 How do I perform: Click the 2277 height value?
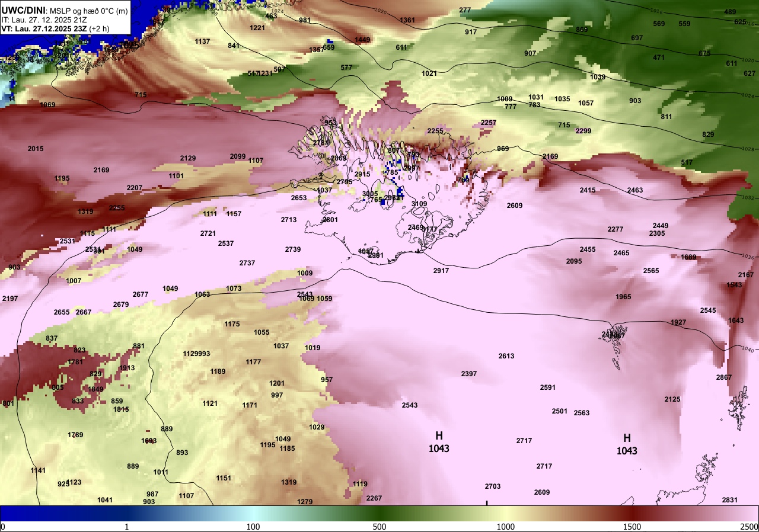(616, 229)
